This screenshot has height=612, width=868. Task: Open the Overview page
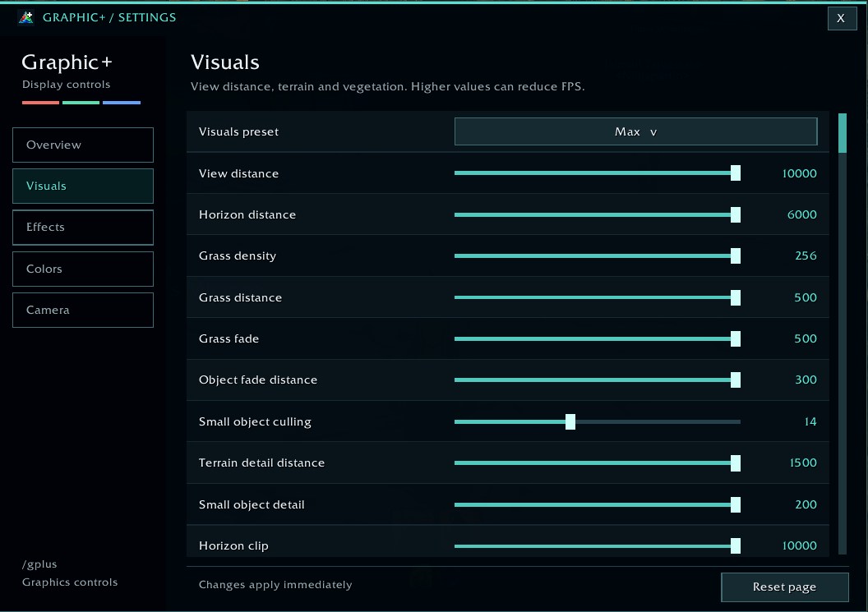click(83, 145)
